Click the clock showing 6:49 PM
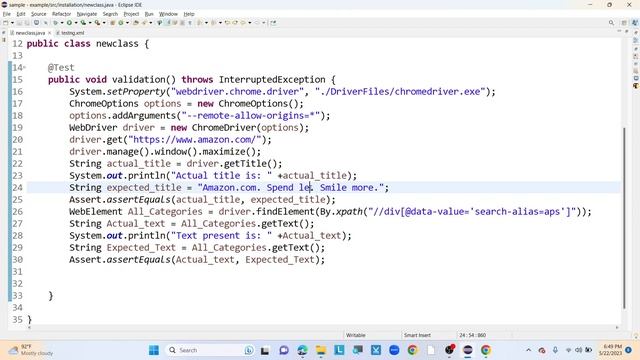The image size is (640, 360). (x=611, y=350)
